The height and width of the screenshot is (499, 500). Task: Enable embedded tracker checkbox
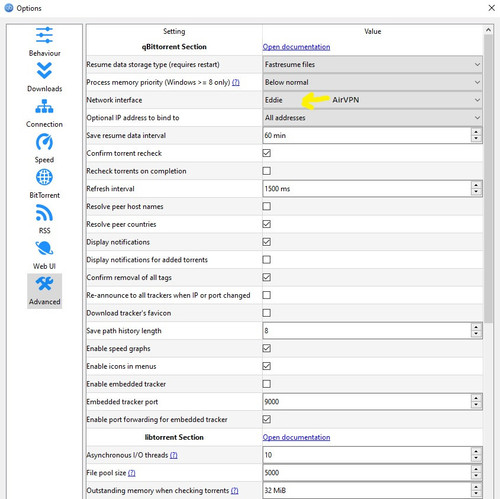(267, 384)
